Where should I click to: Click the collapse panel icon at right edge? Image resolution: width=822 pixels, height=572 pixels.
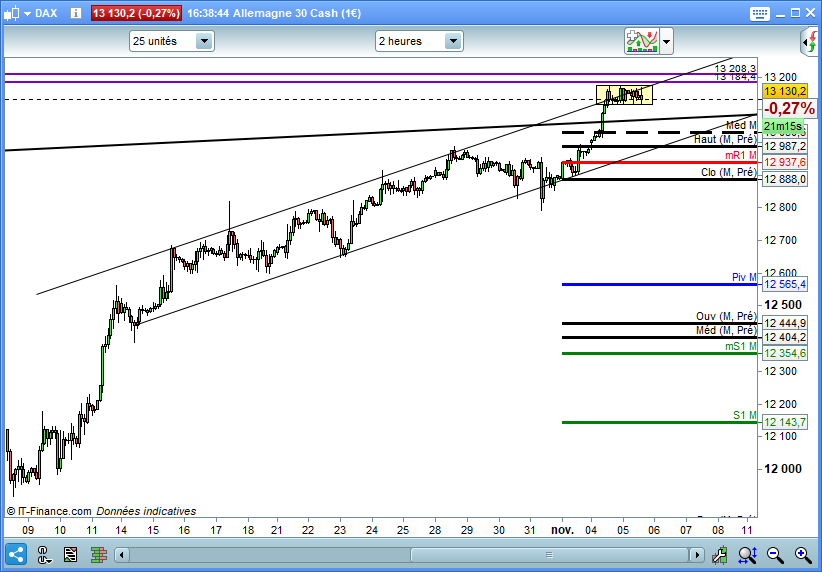(810, 41)
